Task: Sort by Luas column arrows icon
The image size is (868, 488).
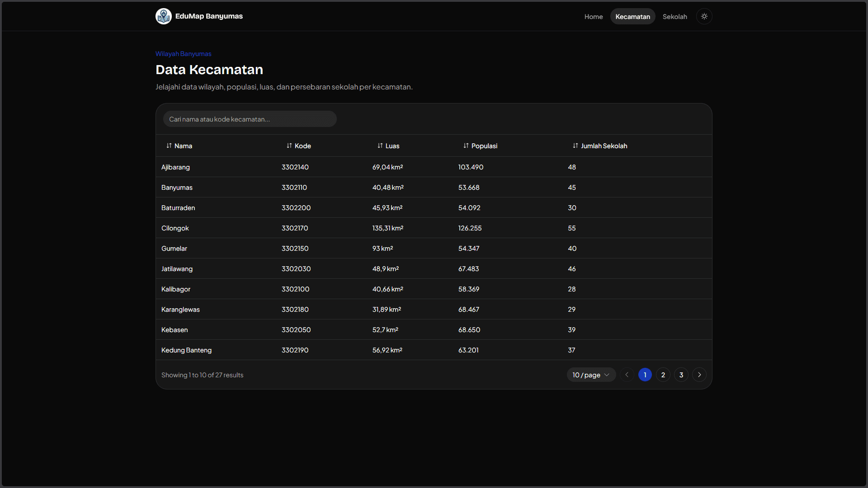Action: click(x=380, y=145)
